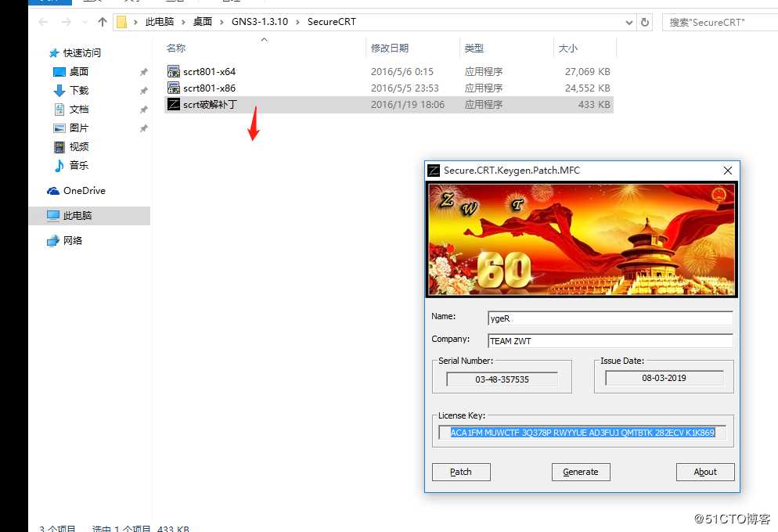Viewport: 778px width, 532px height.
Task: Click the Generate button in keygen
Action: click(x=581, y=472)
